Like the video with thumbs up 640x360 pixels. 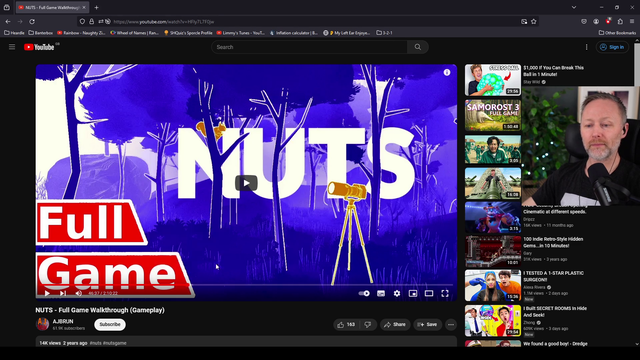[x=346, y=324]
